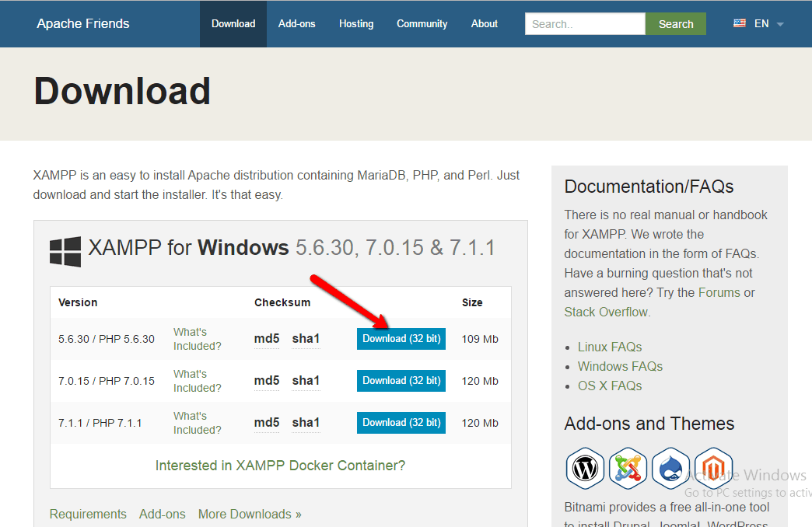Image resolution: width=812 pixels, height=527 pixels.
Task: Click the 'Size' column header
Action: tap(472, 302)
